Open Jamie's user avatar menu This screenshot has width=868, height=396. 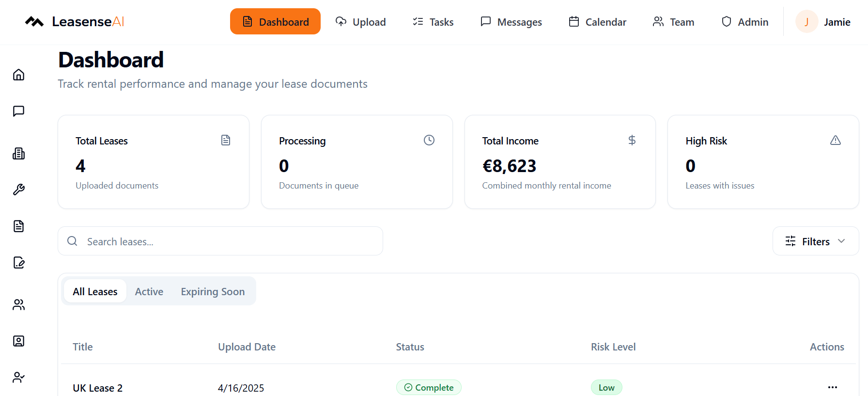coord(807,21)
